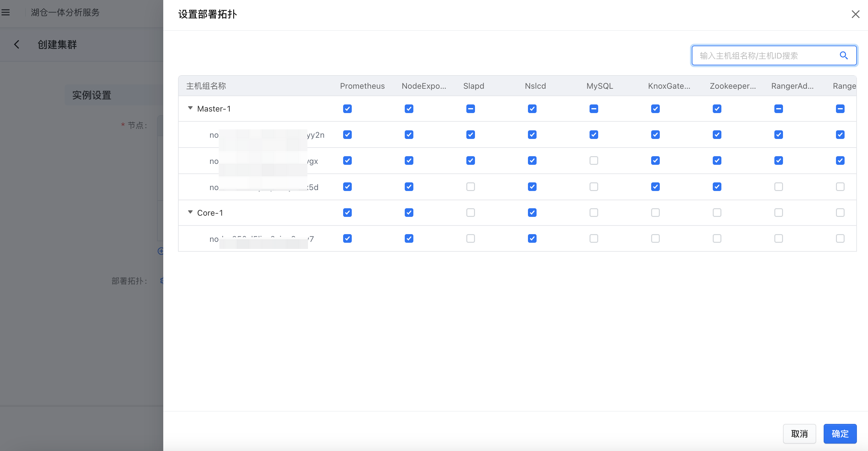Click the 设置部署拓扑 drawer title
The width and height of the screenshot is (868, 451).
[x=208, y=14]
